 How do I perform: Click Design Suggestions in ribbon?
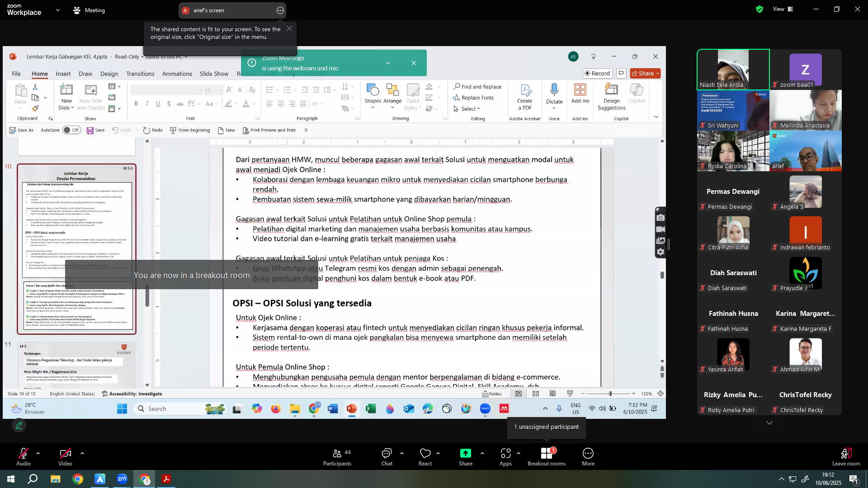coord(612,97)
